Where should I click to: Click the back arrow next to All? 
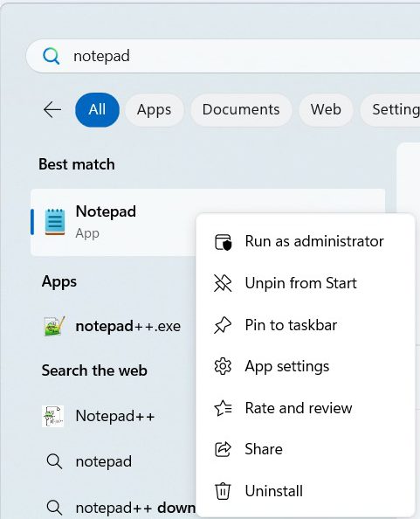(52, 109)
